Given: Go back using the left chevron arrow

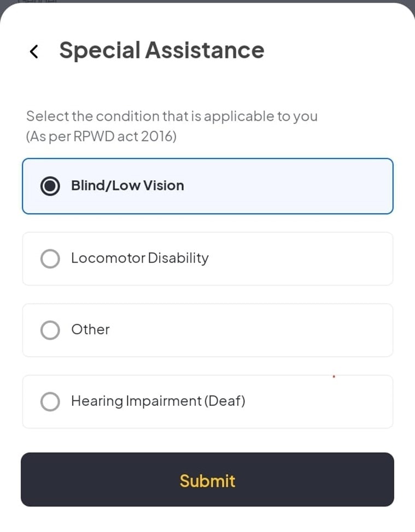Looking at the screenshot, I should tap(34, 51).
